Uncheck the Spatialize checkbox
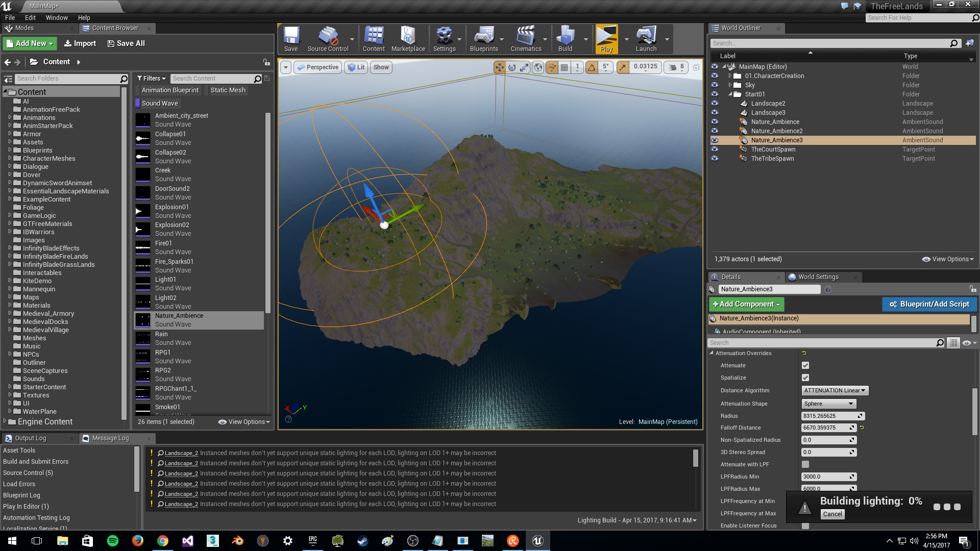 [805, 378]
